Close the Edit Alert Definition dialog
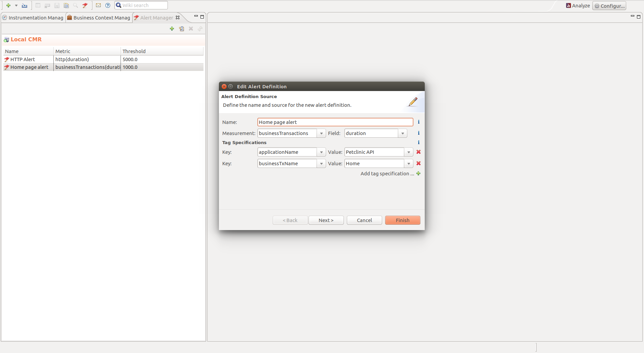This screenshot has height=353, width=644. 224,86
